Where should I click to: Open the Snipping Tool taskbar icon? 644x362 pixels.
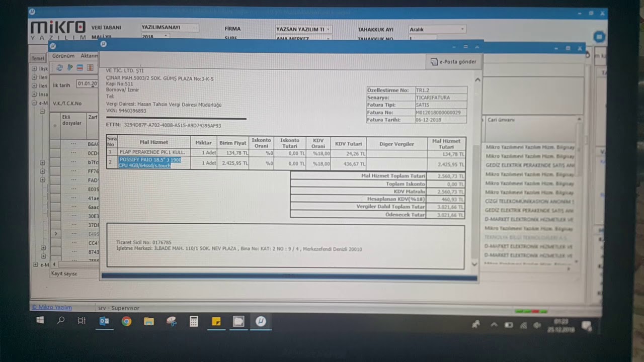pyautogui.click(x=172, y=321)
